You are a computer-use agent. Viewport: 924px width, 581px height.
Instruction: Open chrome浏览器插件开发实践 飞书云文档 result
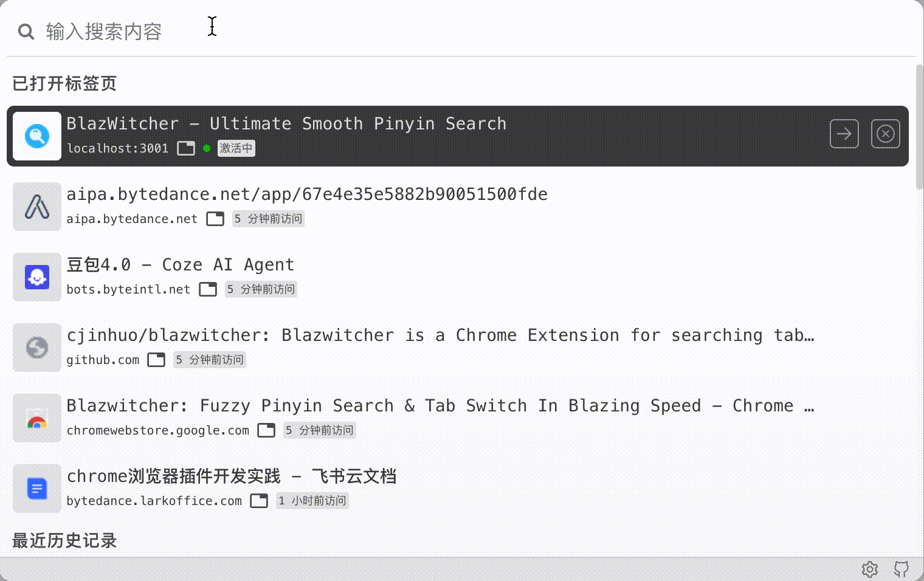point(458,489)
